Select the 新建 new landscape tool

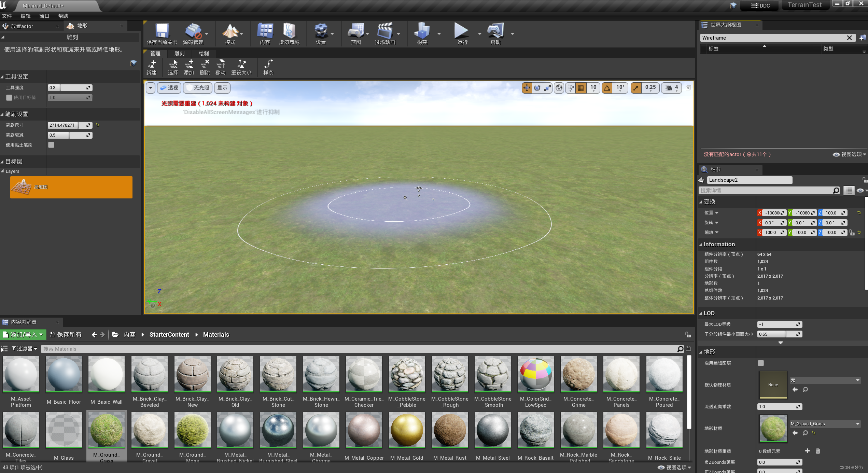151,68
